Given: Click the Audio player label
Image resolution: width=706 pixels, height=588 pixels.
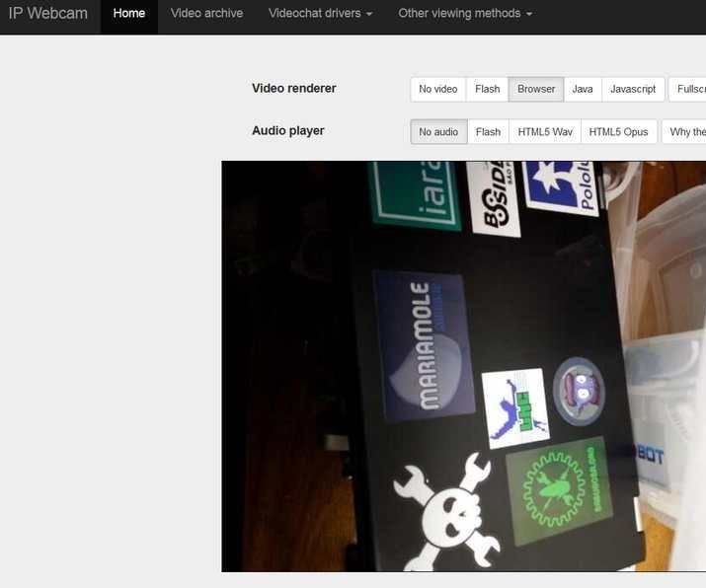Looking at the screenshot, I should (288, 131).
